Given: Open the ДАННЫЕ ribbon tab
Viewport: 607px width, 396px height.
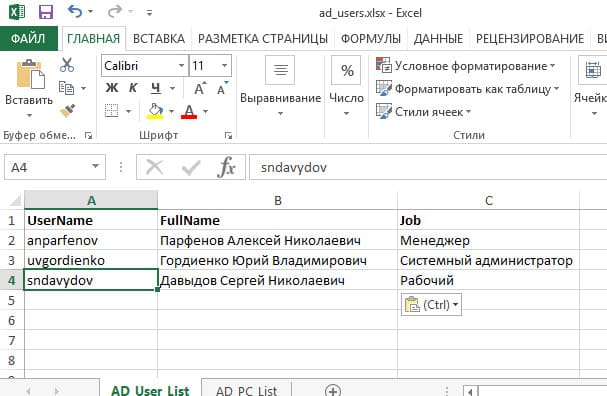Looking at the screenshot, I should [x=438, y=39].
